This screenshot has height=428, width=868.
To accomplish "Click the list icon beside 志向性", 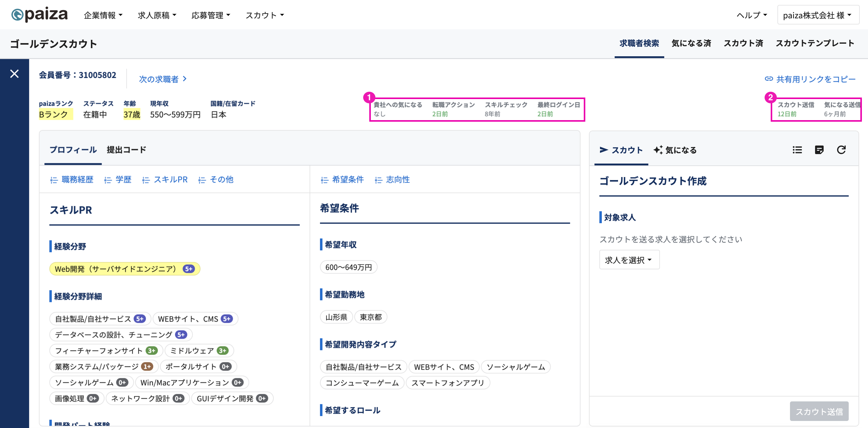I will (x=378, y=180).
